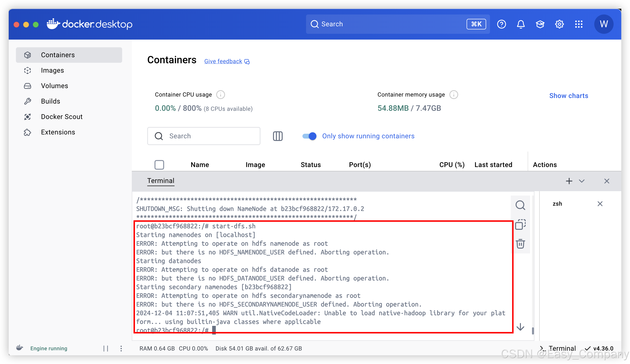Sort by Last started column header

click(493, 165)
